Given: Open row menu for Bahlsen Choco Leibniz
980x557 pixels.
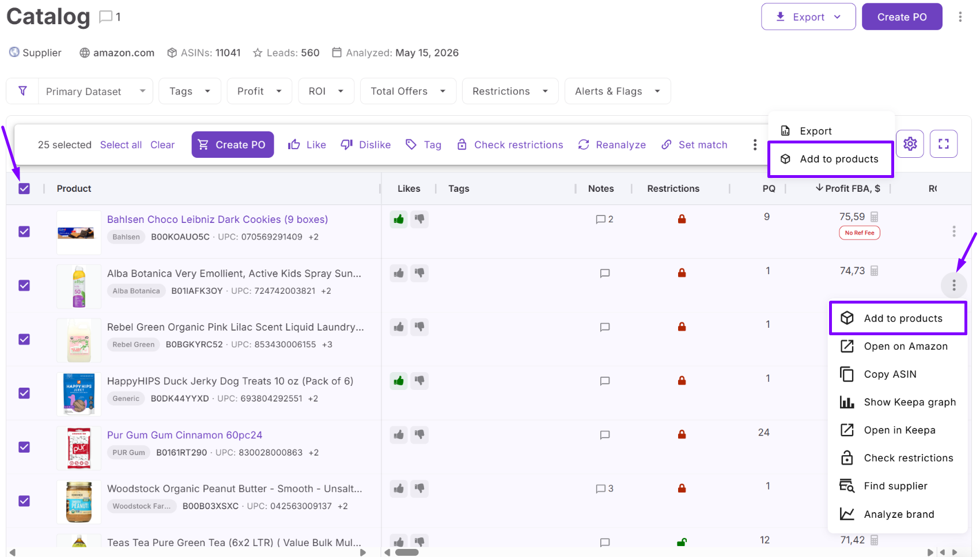Looking at the screenshot, I should click(954, 231).
